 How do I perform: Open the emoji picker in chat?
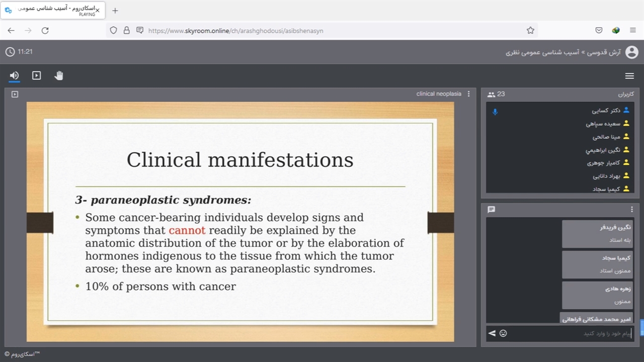coord(503,333)
